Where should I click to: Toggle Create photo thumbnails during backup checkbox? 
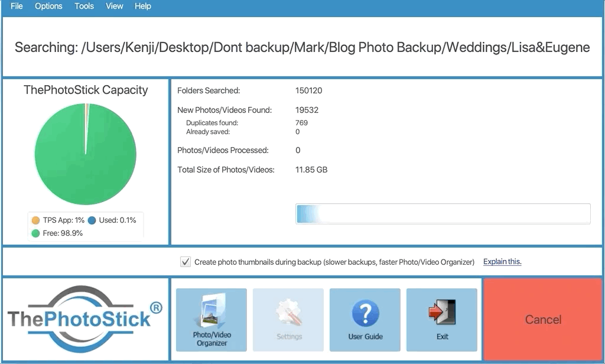(185, 262)
